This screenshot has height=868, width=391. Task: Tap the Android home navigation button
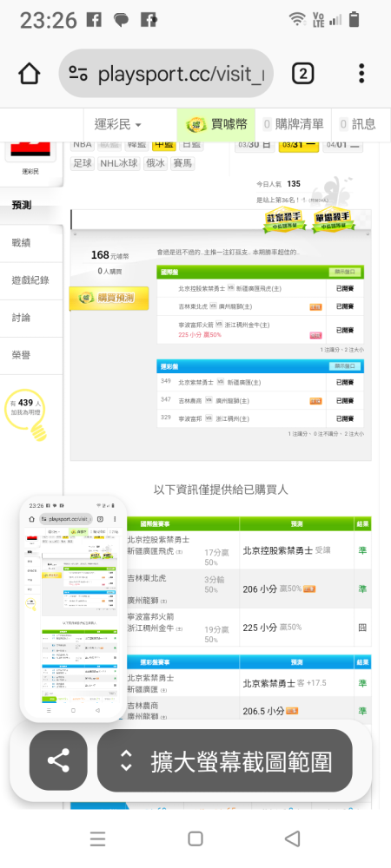pyautogui.click(x=195, y=838)
